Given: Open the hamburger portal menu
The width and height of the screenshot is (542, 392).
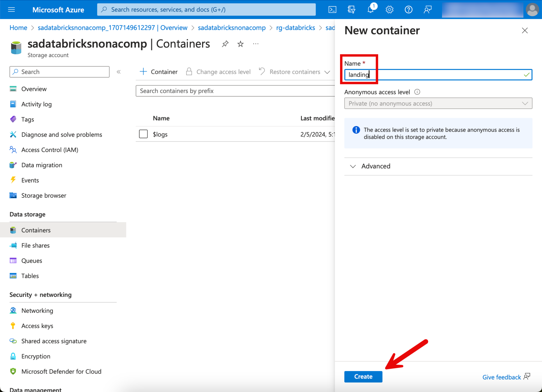Looking at the screenshot, I should click(11, 10).
